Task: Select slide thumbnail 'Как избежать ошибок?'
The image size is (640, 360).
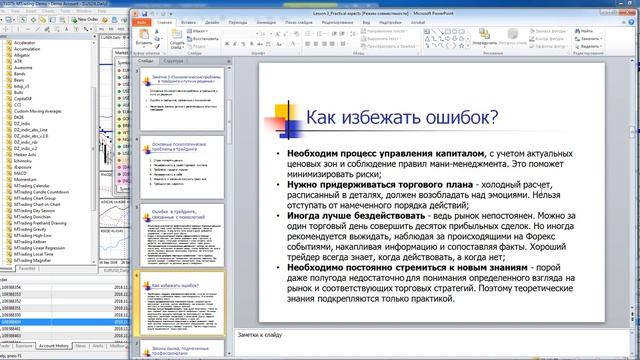Action: click(182, 303)
